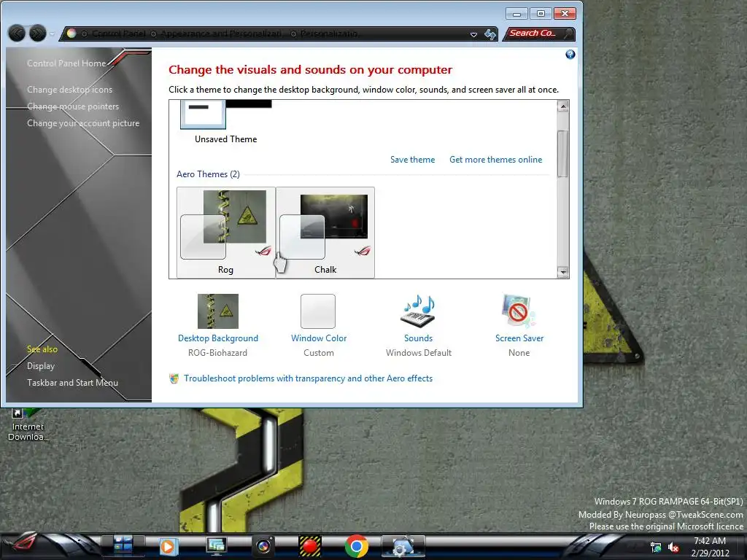Open the help question mark button
The height and width of the screenshot is (560, 747).
(x=570, y=54)
